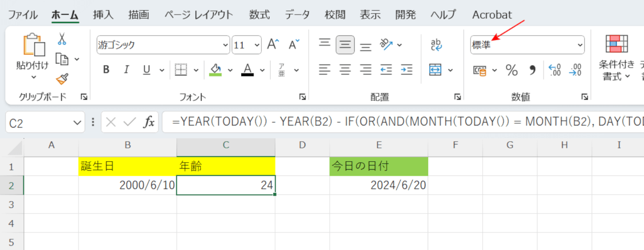Expand the 游ゴシック font name dropdown
Image resolution: width=644 pixels, height=250 pixels.
tap(225, 45)
